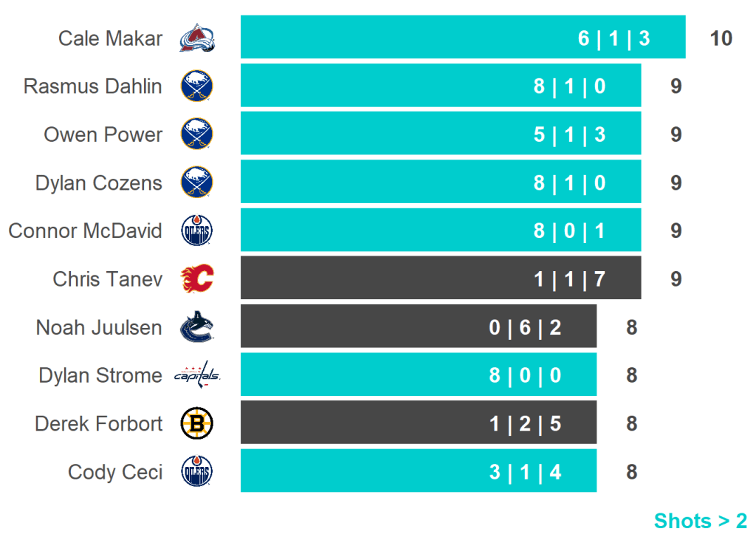Click the Sabres logo next to Rasmus Dahlin
The width and height of the screenshot is (756, 540).
(x=197, y=86)
